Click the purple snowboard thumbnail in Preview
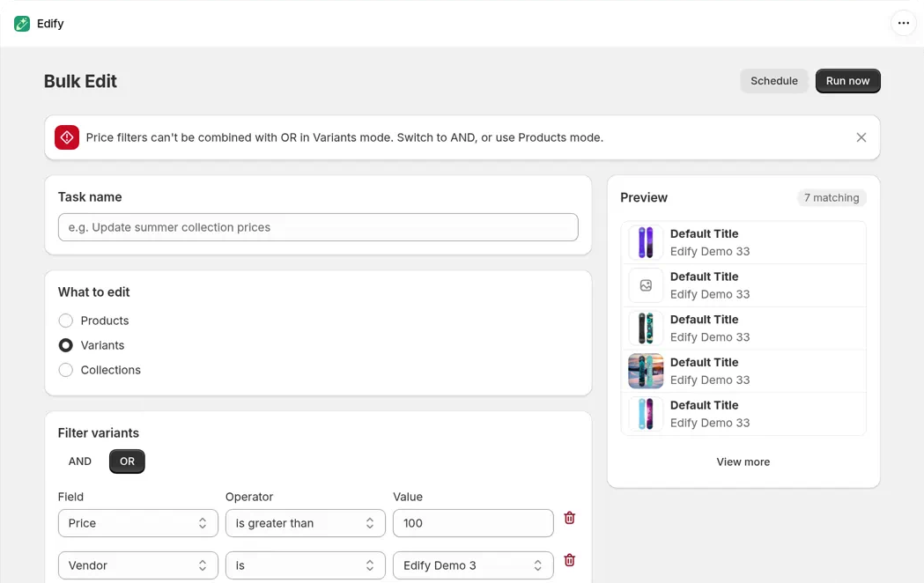Image resolution: width=924 pixels, height=583 pixels. click(646, 242)
